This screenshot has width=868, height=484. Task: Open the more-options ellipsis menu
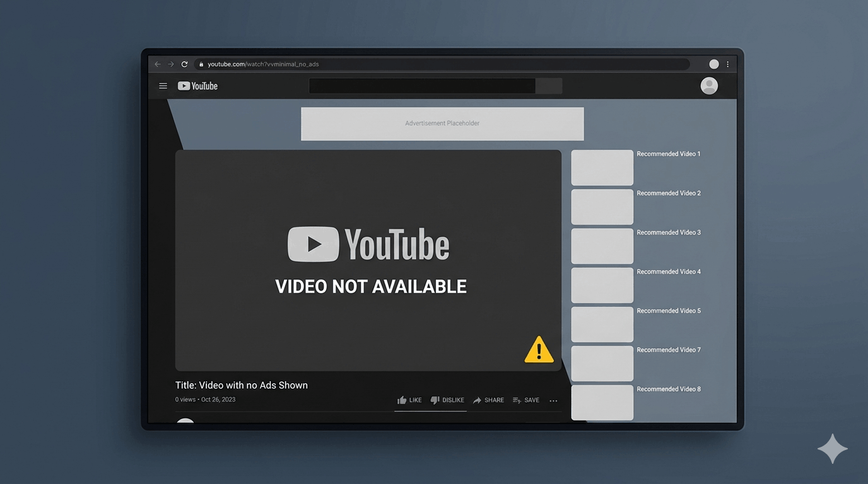click(553, 400)
